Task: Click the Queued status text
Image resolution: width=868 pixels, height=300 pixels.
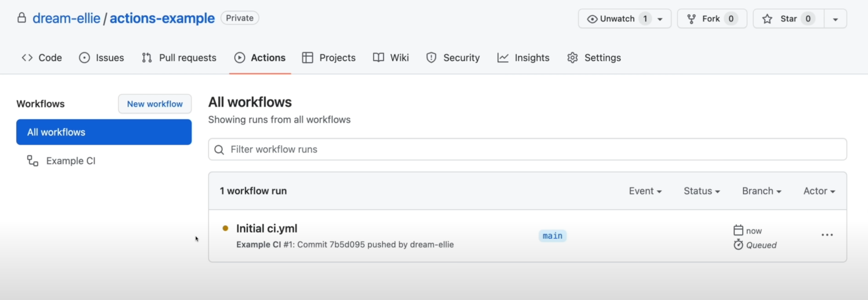Action: point(761,245)
